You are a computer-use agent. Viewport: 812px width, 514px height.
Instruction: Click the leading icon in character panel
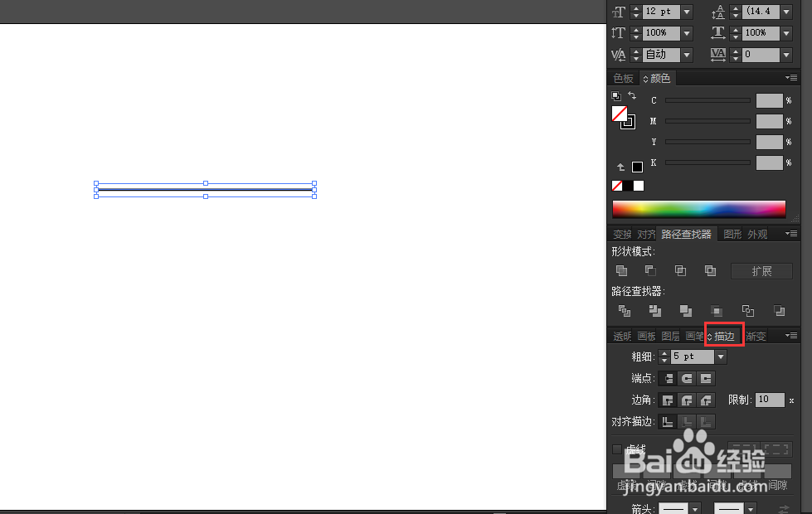[x=717, y=12]
